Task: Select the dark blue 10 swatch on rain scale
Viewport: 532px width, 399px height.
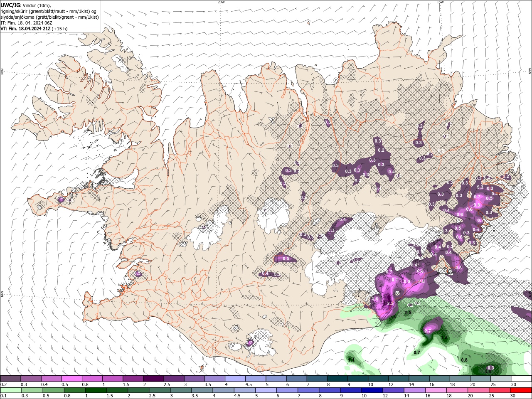Action: tap(372, 390)
